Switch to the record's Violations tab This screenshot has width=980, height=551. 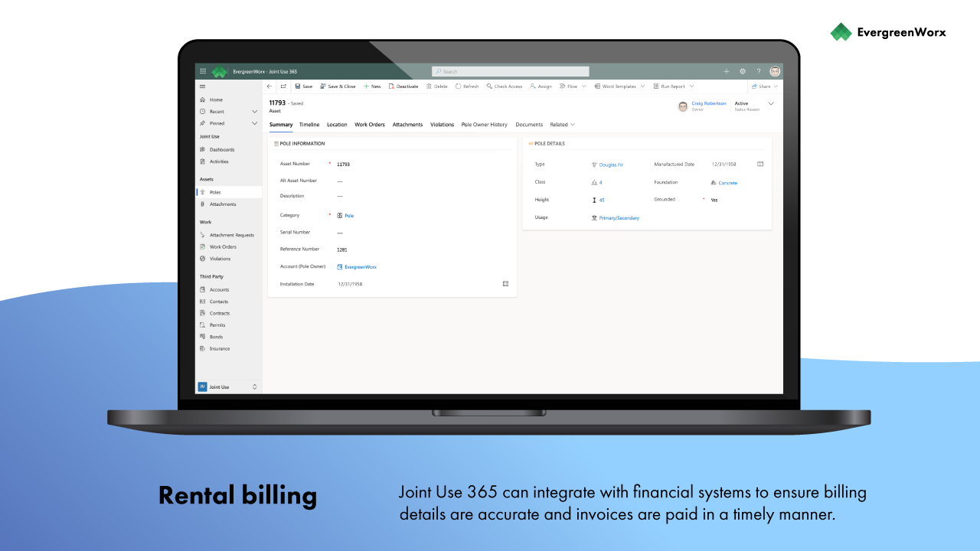point(442,125)
